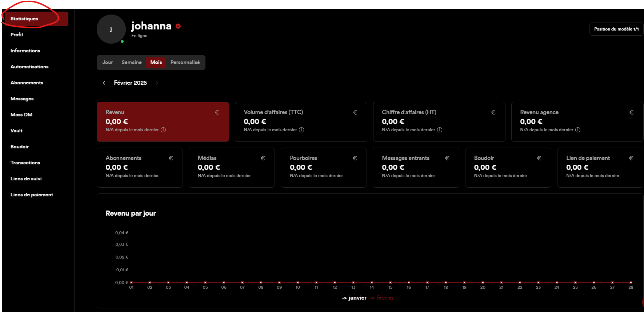Screen dimensions: 644x312
Task: Click info icon on Chiffre d'affaires card
Action: (x=440, y=130)
